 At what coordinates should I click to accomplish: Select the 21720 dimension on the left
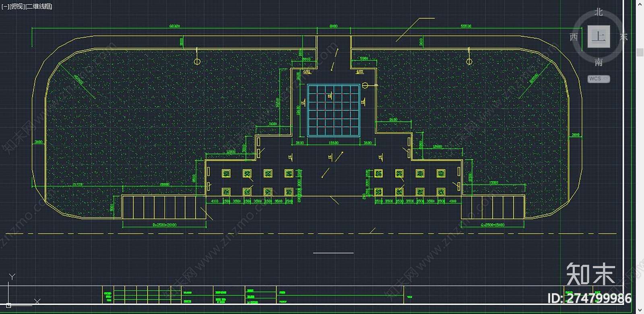coord(77,184)
